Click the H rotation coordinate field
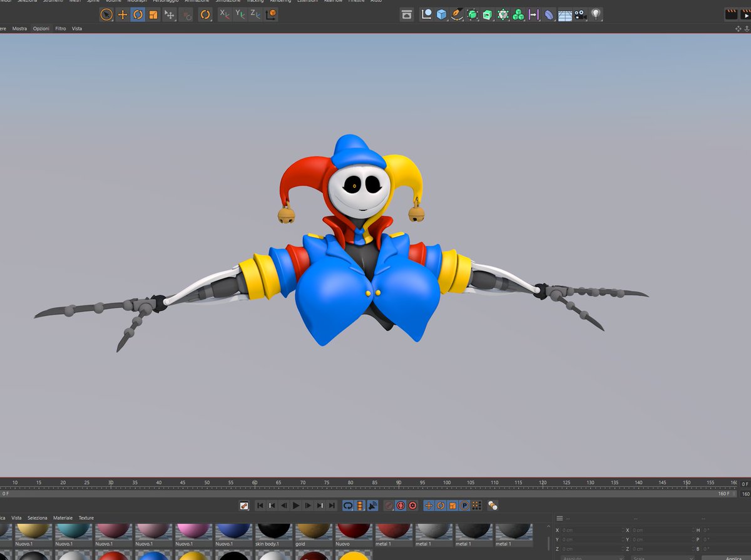Image resolution: width=751 pixels, height=560 pixels. pyautogui.click(x=726, y=530)
